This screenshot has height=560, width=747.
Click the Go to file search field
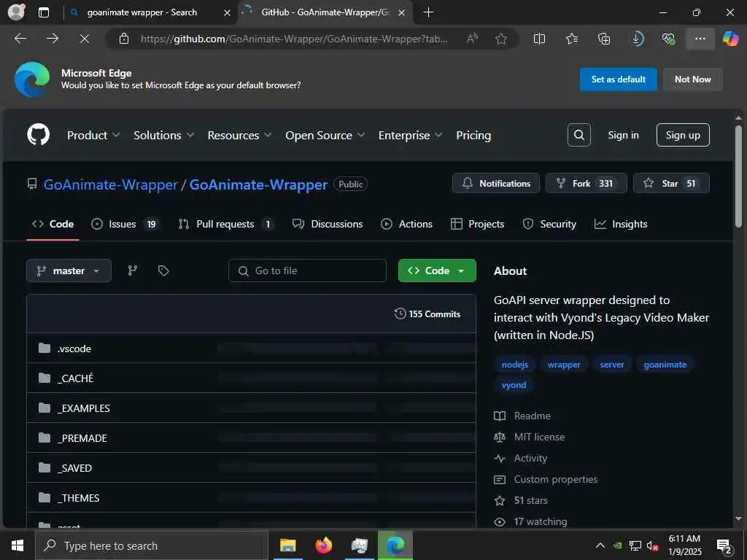click(x=307, y=271)
